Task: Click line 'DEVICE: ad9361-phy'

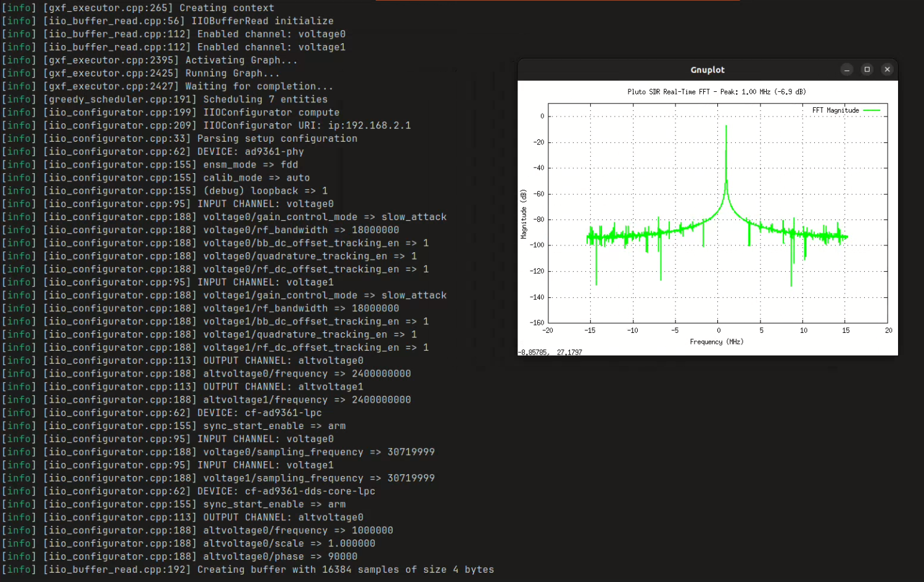Action: point(153,151)
